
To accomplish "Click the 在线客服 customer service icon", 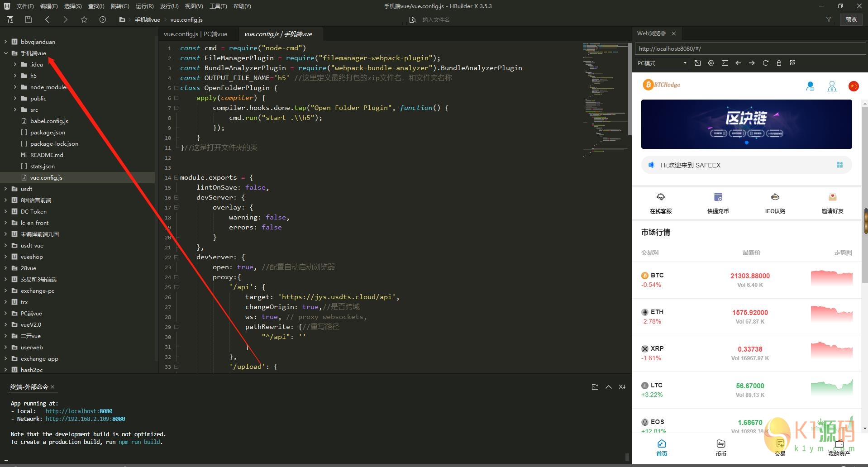I will 660,197.
